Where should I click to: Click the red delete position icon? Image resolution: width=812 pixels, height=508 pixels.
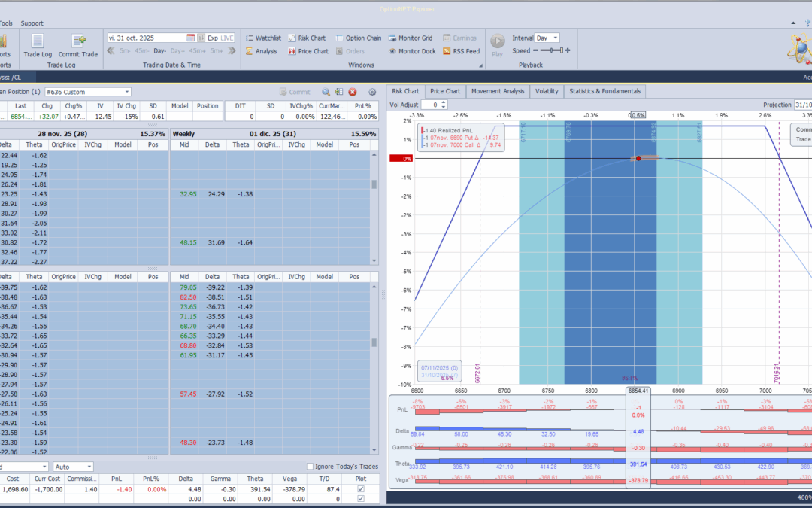353,92
